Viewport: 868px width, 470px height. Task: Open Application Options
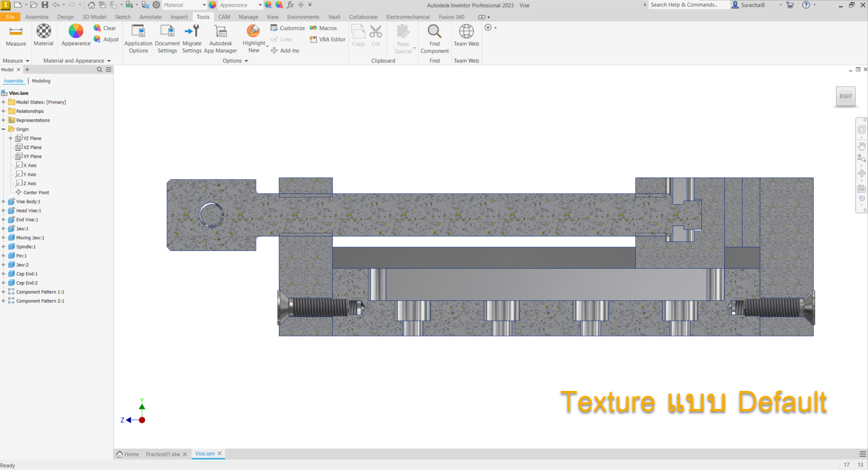(138, 32)
